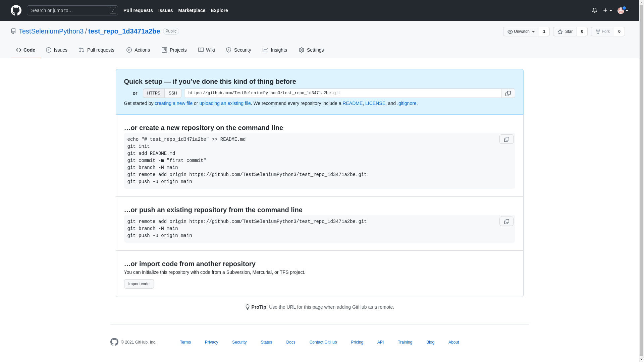Viewport: 644px width, 362px height.
Task: Open uploading an existing file link
Action: pos(225,103)
